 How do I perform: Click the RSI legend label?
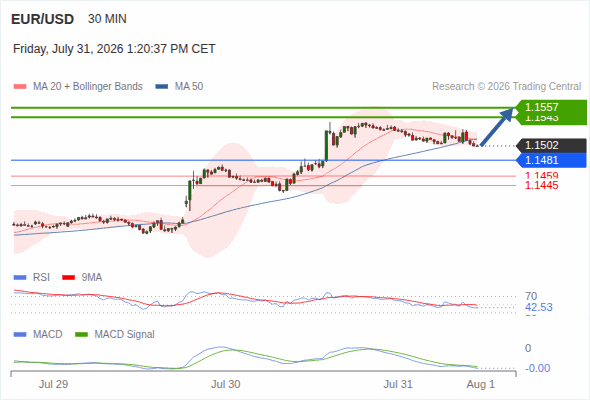41,278
